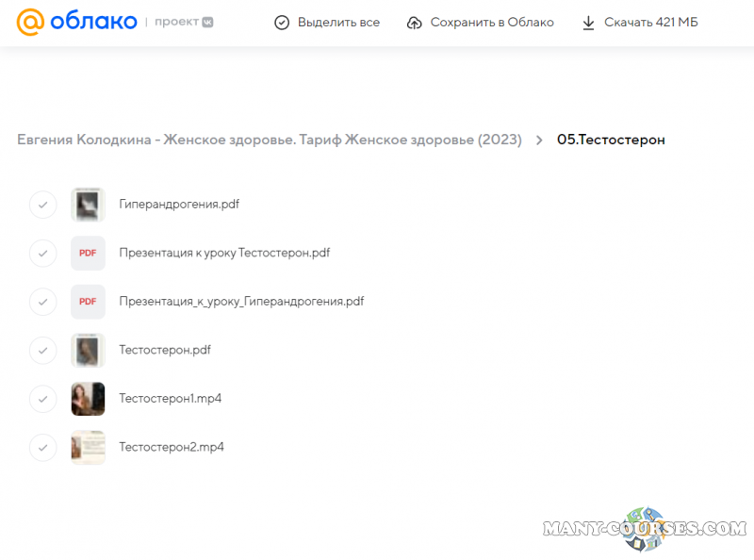Mark the Тестостерон2.mp4 checkbox
The width and height of the screenshot is (754, 560).
coord(43,448)
